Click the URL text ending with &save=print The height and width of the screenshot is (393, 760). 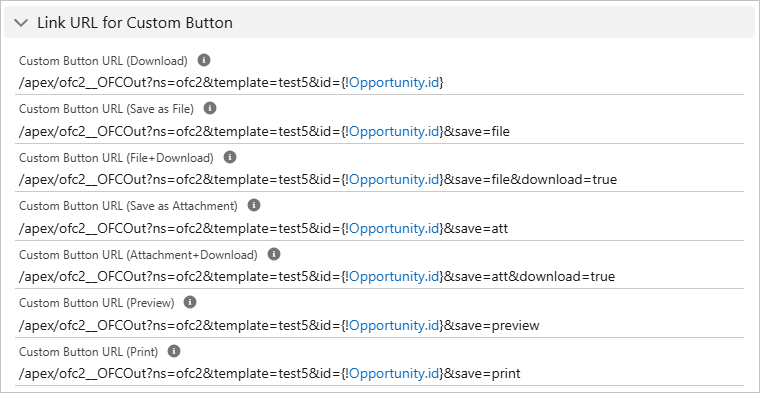[x=269, y=374]
